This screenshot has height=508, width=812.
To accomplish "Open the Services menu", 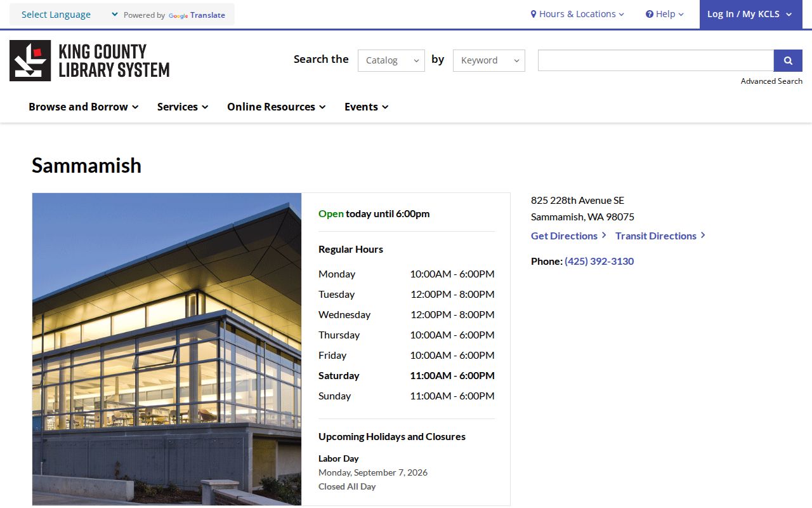I will tap(183, 107).
